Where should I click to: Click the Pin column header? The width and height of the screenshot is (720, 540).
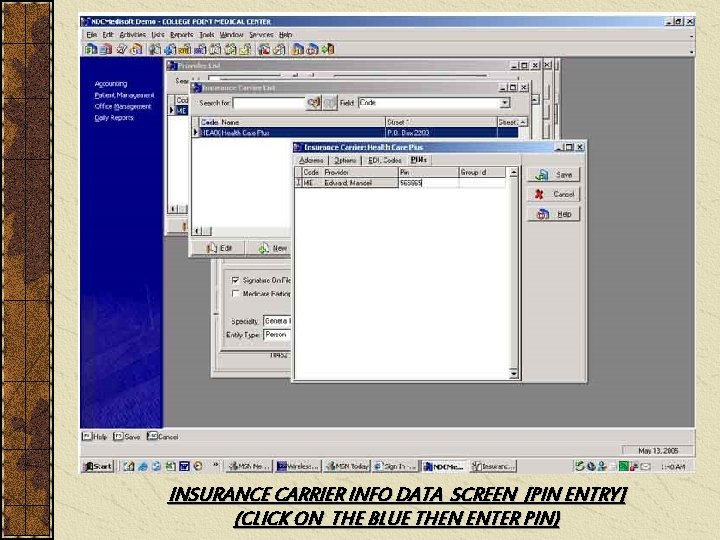pos(428,172)
